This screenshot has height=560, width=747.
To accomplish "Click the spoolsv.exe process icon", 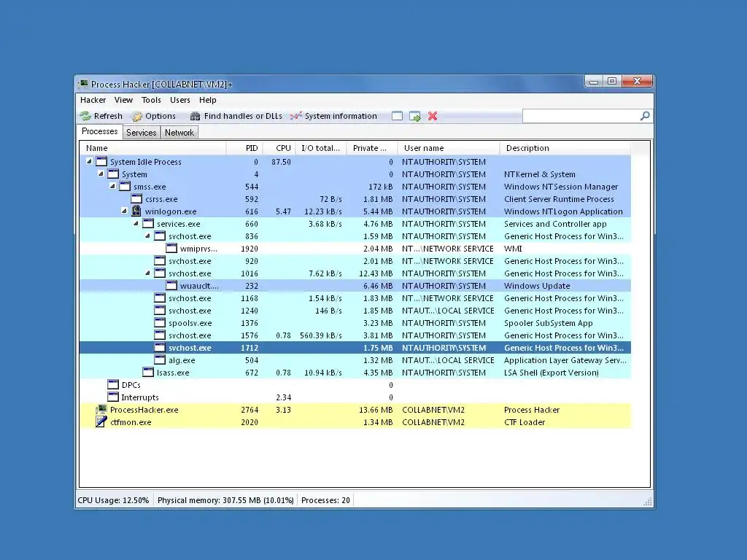I will [x=160, y=322].
